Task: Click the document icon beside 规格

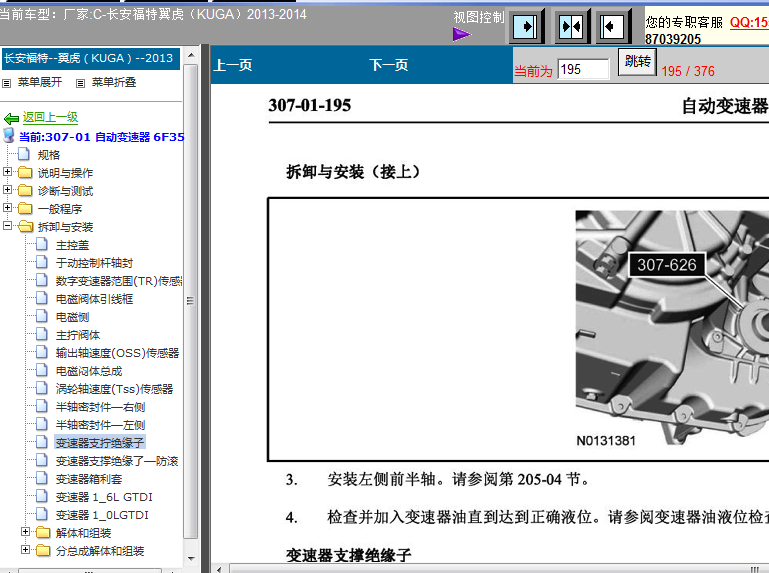Action: click(24, 155)
